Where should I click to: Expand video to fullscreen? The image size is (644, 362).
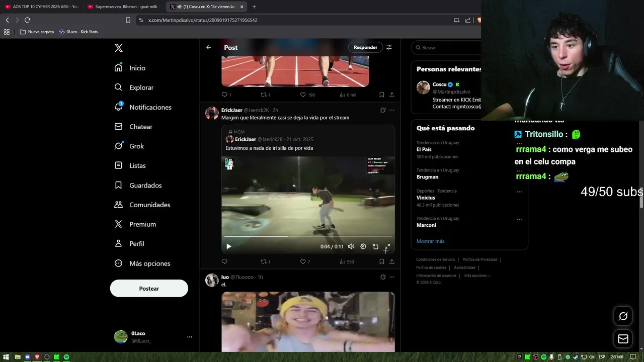coord(387,246)
